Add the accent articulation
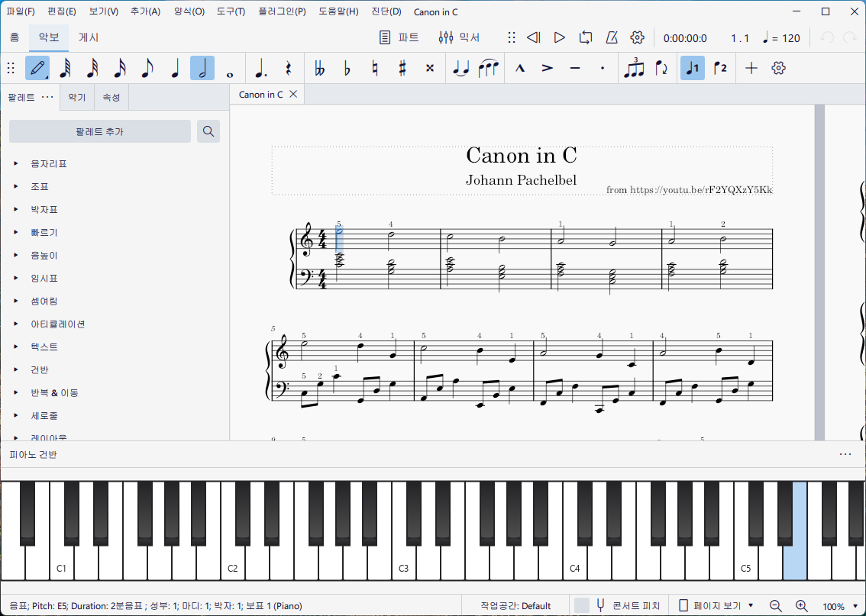 pyautogui.click(x=548, y=69)
